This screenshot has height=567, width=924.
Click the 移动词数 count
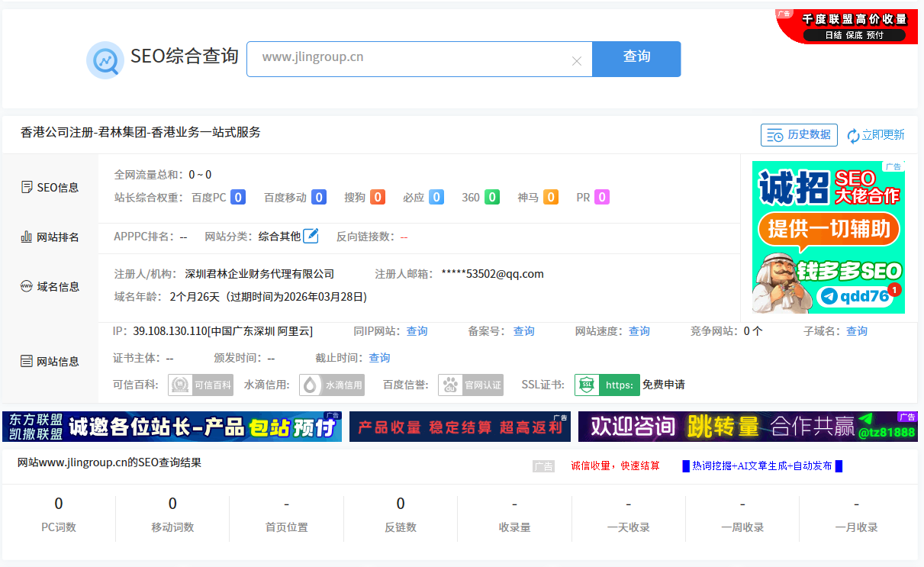[172, 504]
